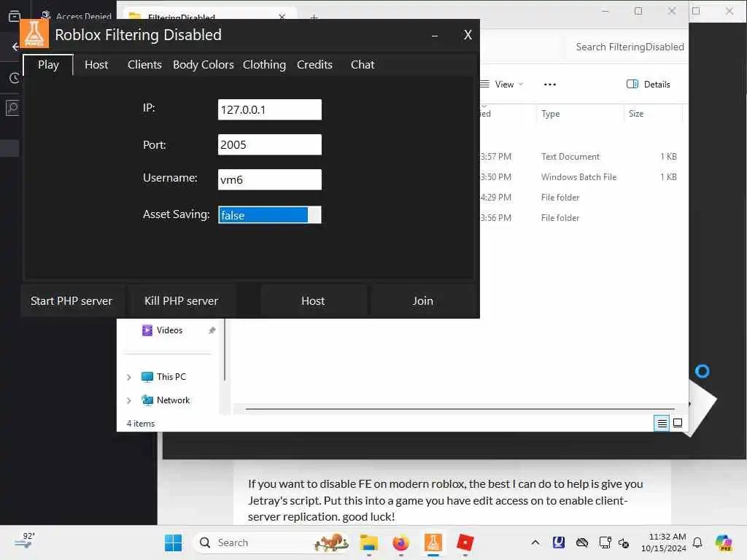Open the notifications bell
This screenshot has height=560, width=747.
(x=697, y=542)
